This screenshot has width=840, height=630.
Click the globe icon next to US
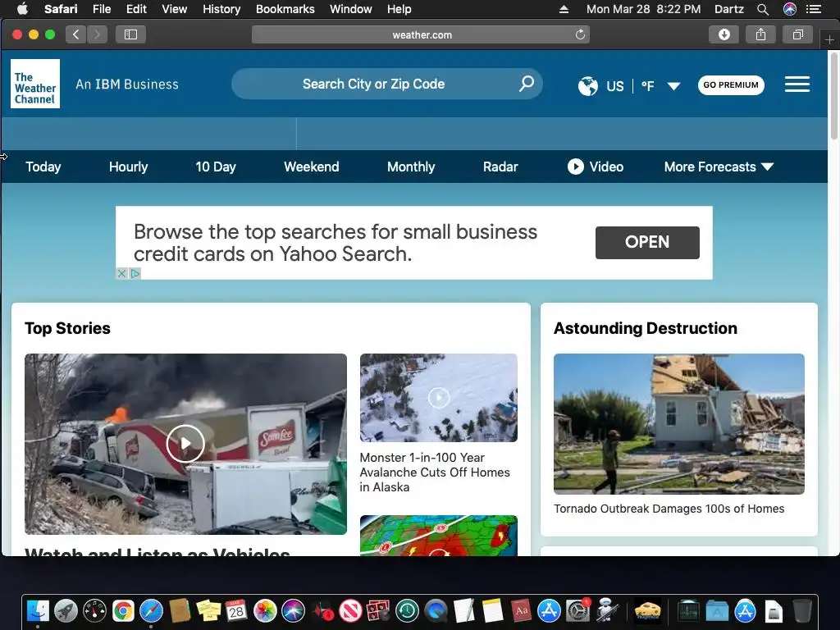click(x=587, y=85)
